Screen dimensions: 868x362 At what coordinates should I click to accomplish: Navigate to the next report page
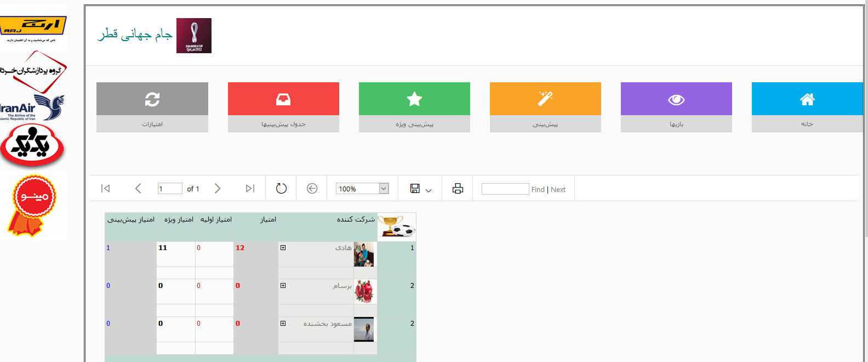[218, 189]
